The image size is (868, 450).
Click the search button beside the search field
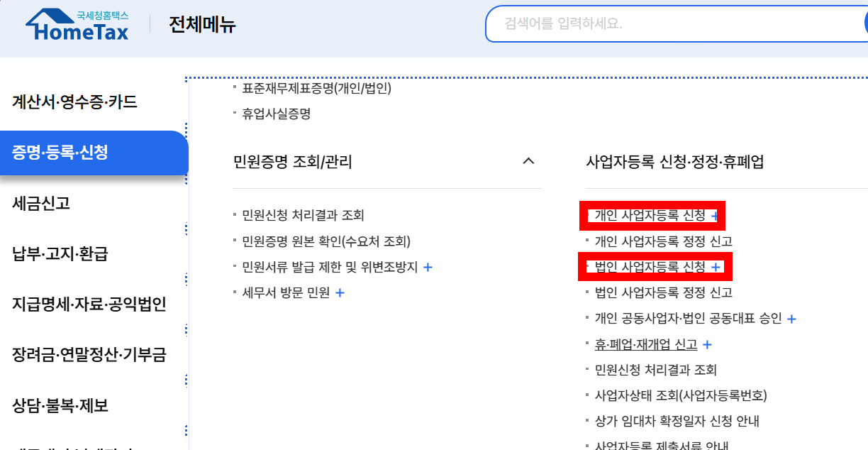tap(864, 24)
